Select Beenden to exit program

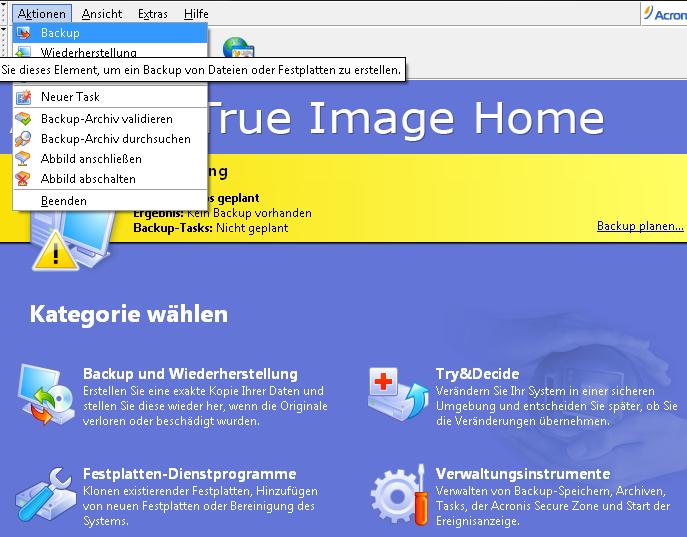click(x=110, y=201)
